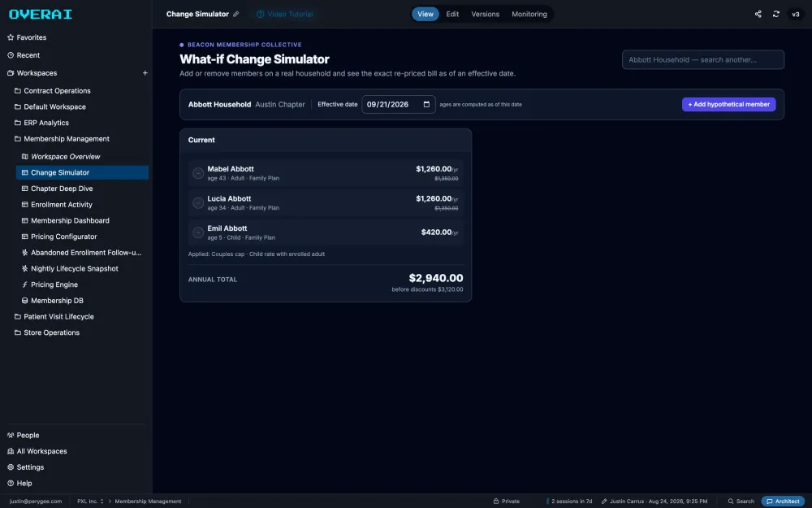Viewport: 812px width, 508px height.
Task: Click Membership Management breadcrumb
Action: click(x=148, y=501)
